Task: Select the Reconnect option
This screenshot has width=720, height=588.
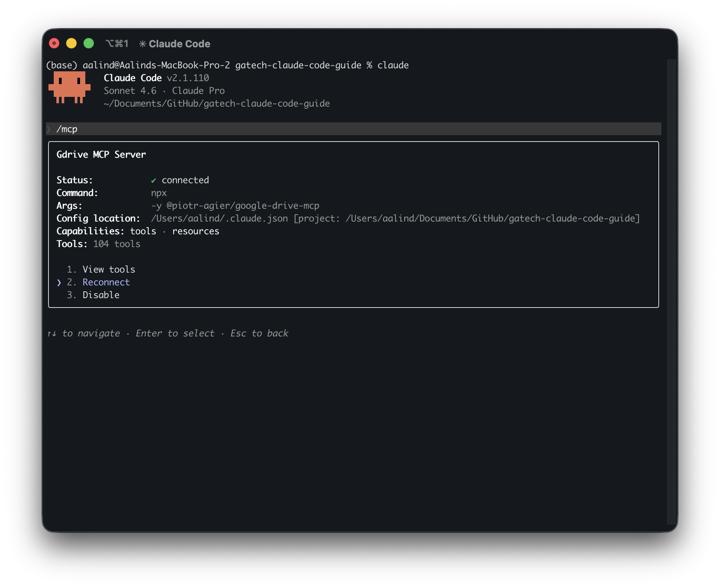Action: click(106, 282)
